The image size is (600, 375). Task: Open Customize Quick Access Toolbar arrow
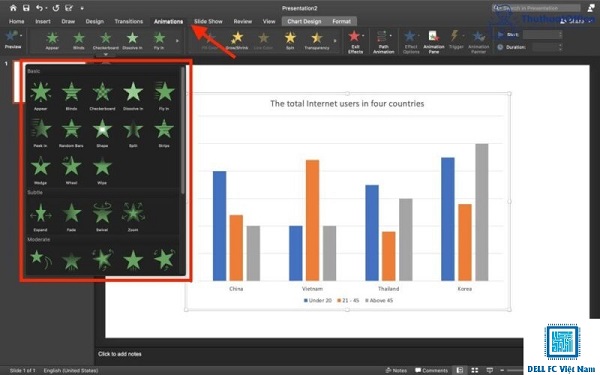click(82, 8)
